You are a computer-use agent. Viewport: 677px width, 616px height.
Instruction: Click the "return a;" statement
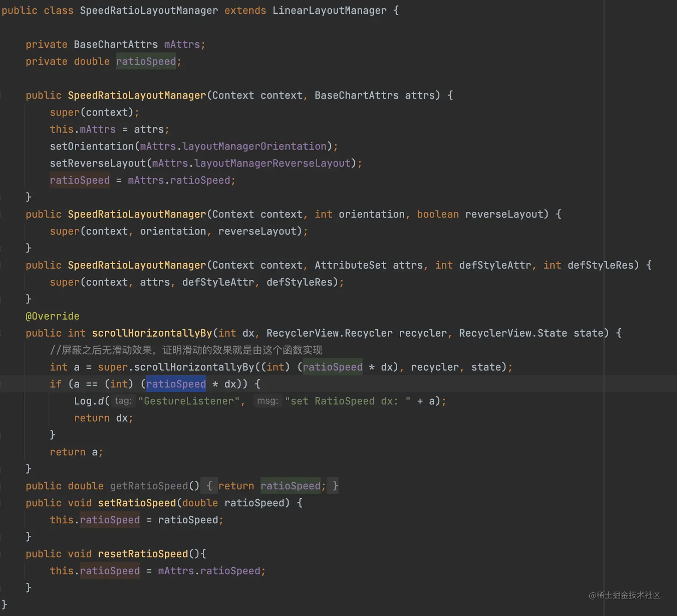click(76, 452)
